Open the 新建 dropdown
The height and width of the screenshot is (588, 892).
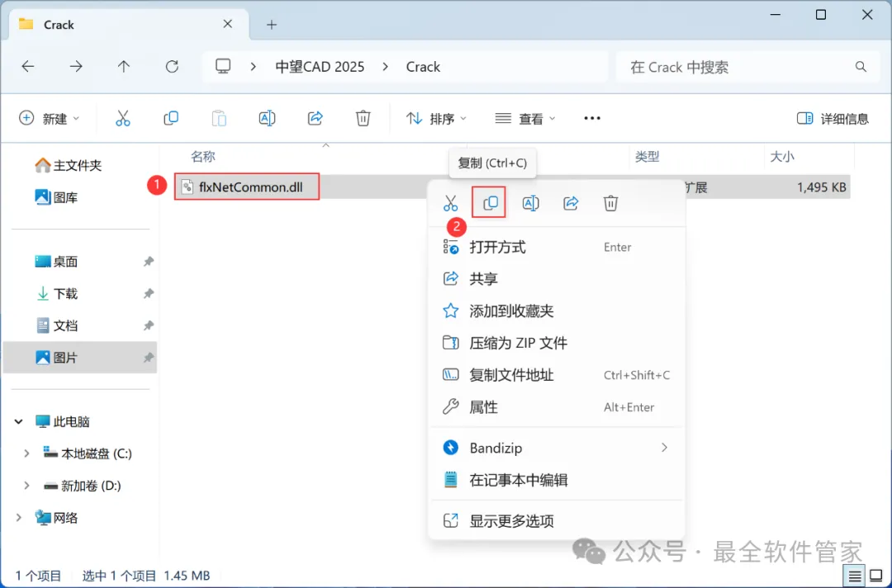tap(50, 118)
